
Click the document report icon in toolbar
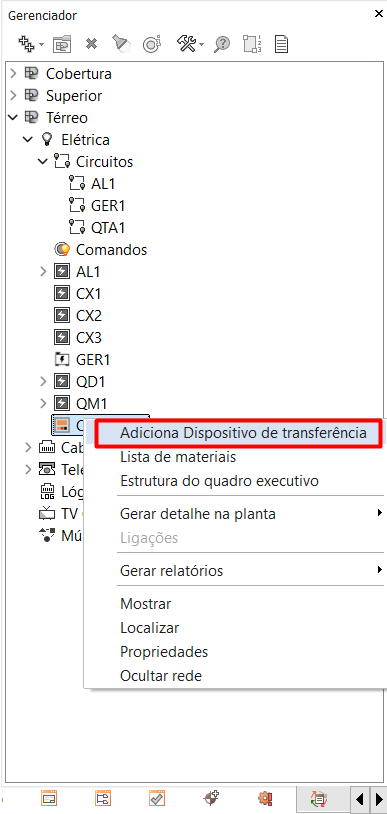click(281, 44)
